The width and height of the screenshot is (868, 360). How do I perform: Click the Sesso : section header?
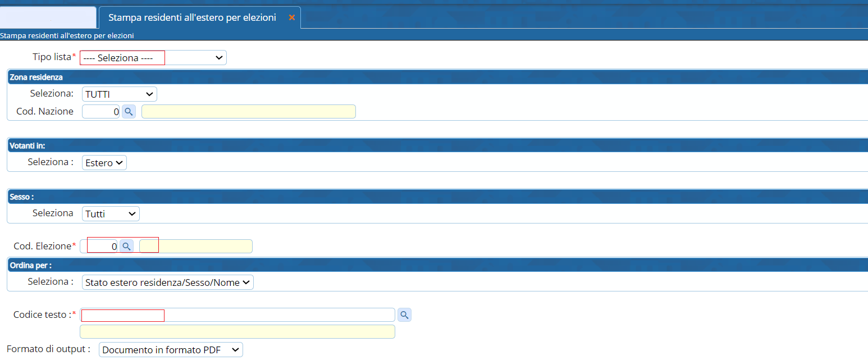[437, 197]
